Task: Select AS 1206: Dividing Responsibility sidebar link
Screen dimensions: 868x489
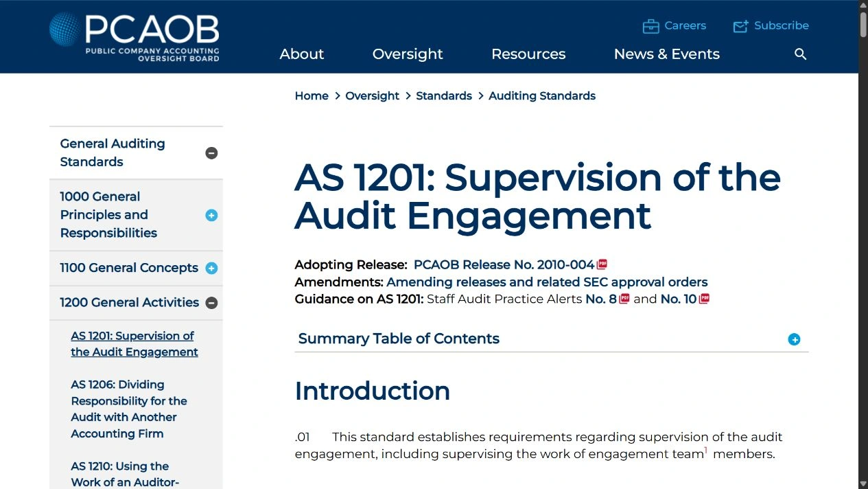Action: (129, 409)
